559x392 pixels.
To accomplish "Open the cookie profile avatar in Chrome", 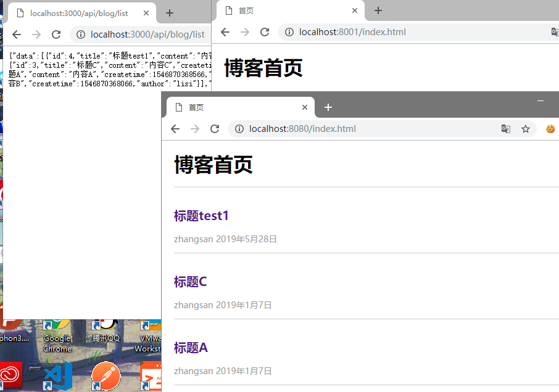I will click(550, 129).
